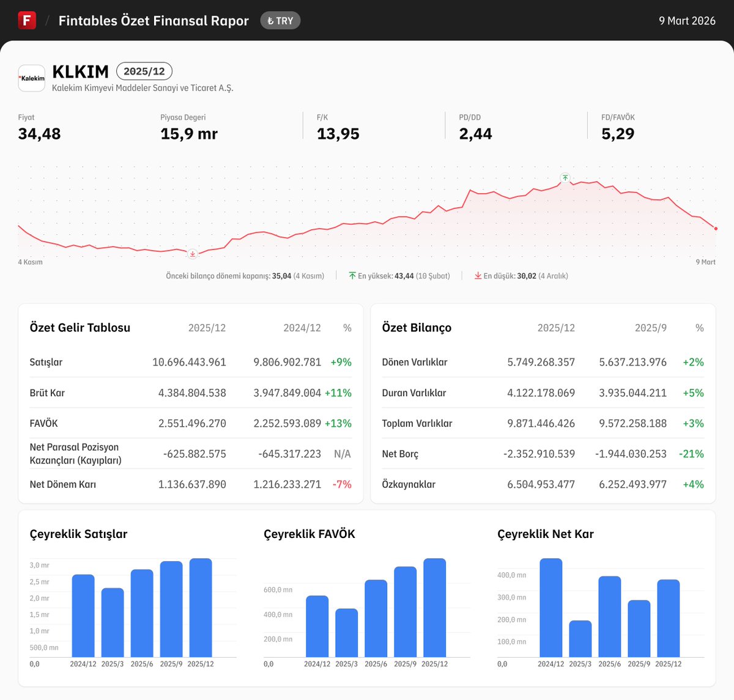Click the Fintables F logo icon
Image resolution: width=734 pixels, height=700 pixels.
26,20
